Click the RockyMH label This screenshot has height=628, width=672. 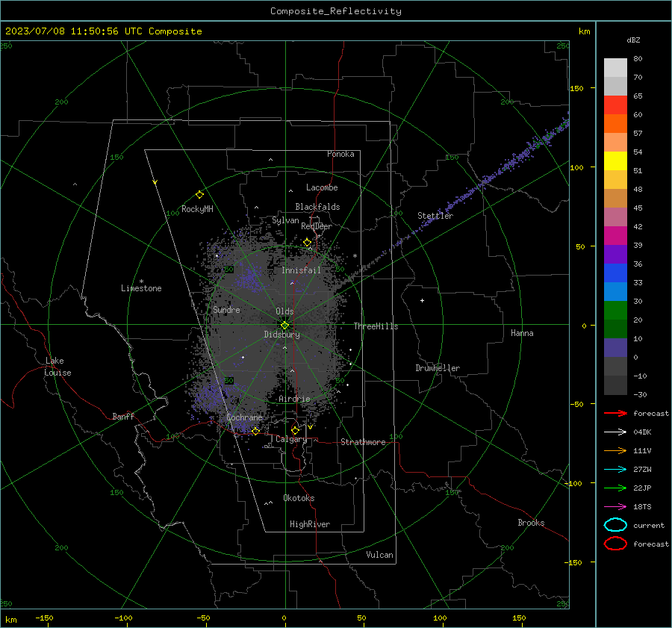pyautogui.click(x=197, y=209)
